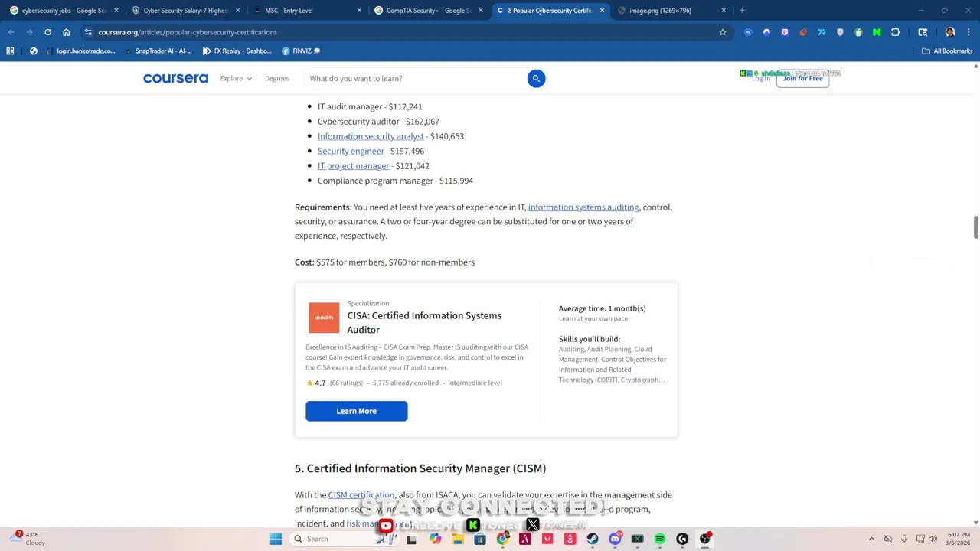Open the apps grid icon in bookmarks bar
Image resolution: width=980 pixels, height=551 pixels.
click(x=10, y=51)
